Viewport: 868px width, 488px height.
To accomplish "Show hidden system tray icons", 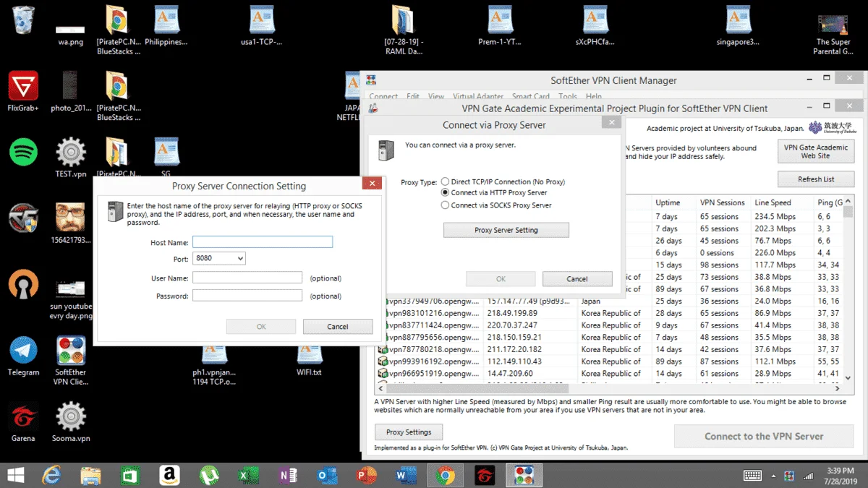I will tap(773, 476).
